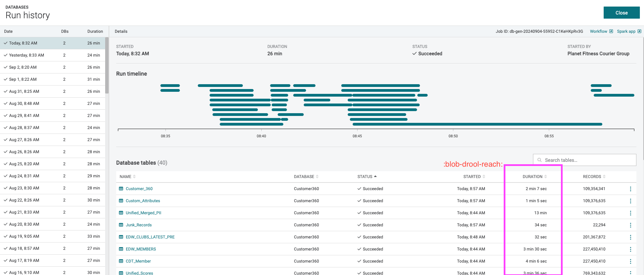Select the Aug 24, 8:31 AM run
Viewport: 644px width, 275px height.
(x=52, y=176)
